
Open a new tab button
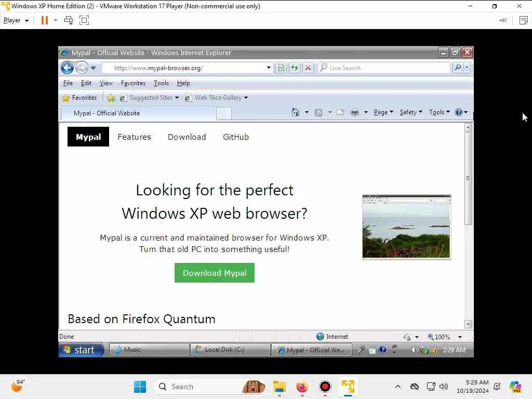[x=224, y=113]
